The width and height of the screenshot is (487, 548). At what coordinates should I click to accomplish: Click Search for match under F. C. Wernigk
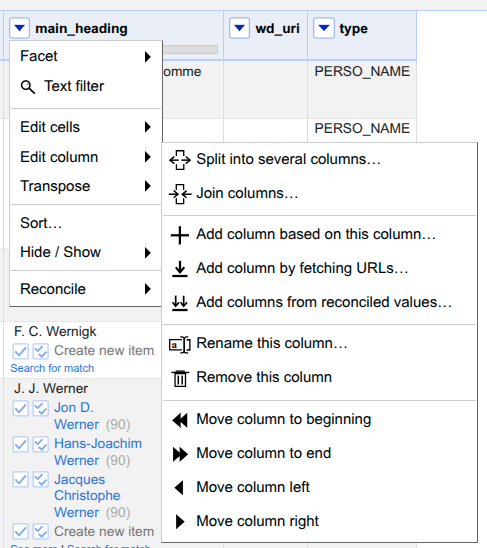pos(52,368)
